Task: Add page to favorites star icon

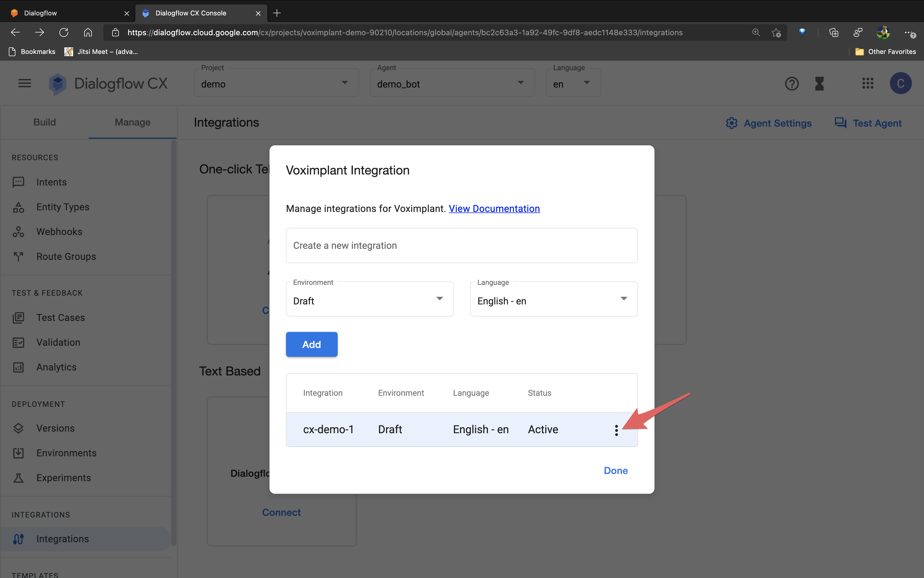Action: [x=776, y=32]
